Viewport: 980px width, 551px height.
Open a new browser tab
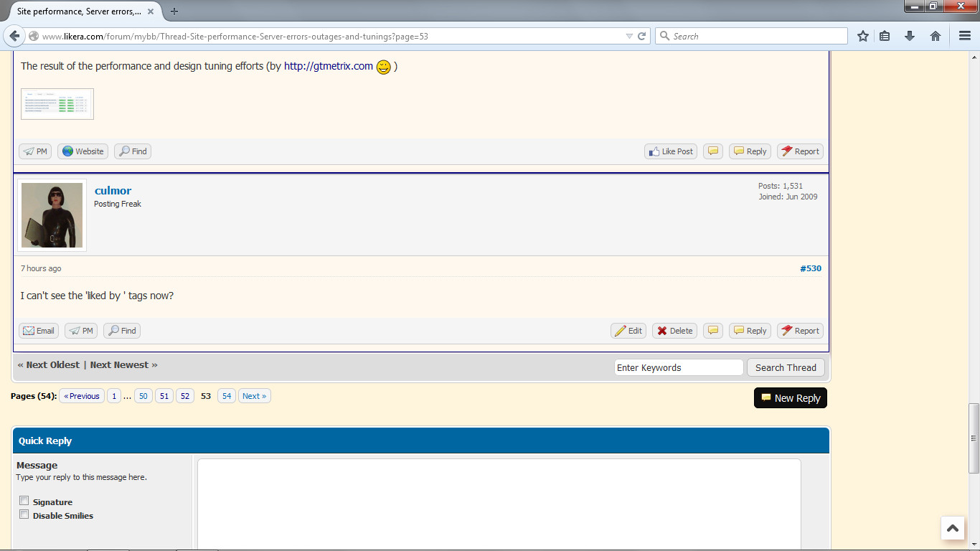coord(174,11)
